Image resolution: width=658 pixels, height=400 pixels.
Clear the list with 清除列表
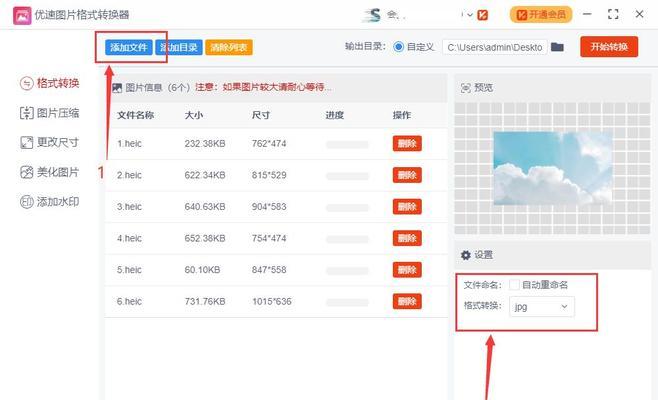pos(229,47)
